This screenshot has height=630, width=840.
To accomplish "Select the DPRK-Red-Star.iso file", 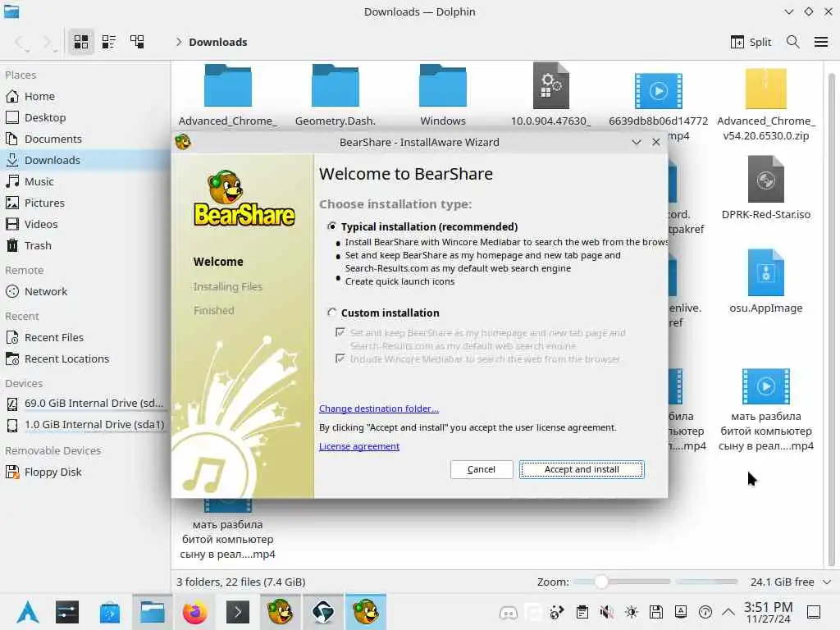I will (766, 188).
